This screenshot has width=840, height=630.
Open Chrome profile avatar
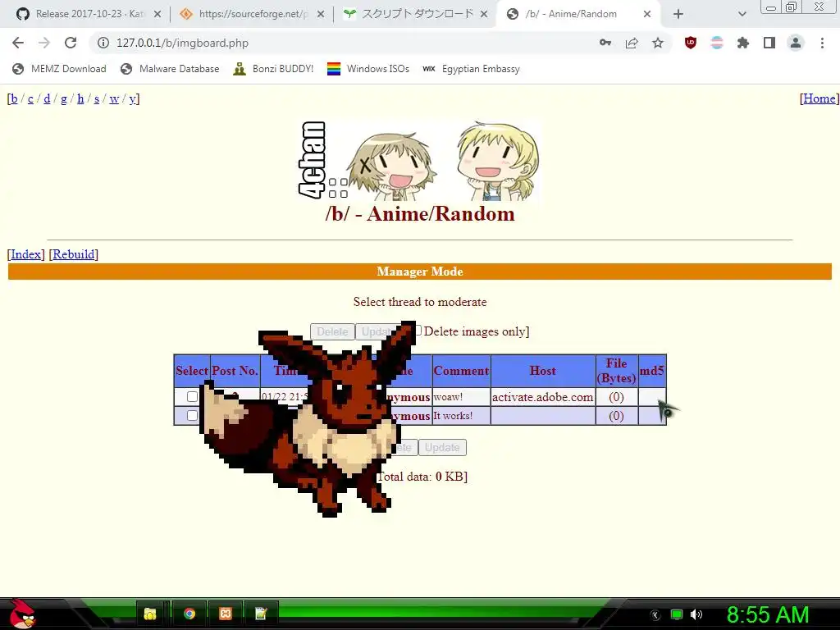[x=796, y=43]
